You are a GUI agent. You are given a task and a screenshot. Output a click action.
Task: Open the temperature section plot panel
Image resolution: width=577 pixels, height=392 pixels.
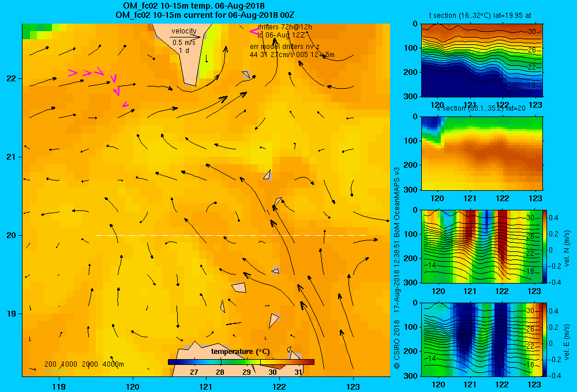482,60
